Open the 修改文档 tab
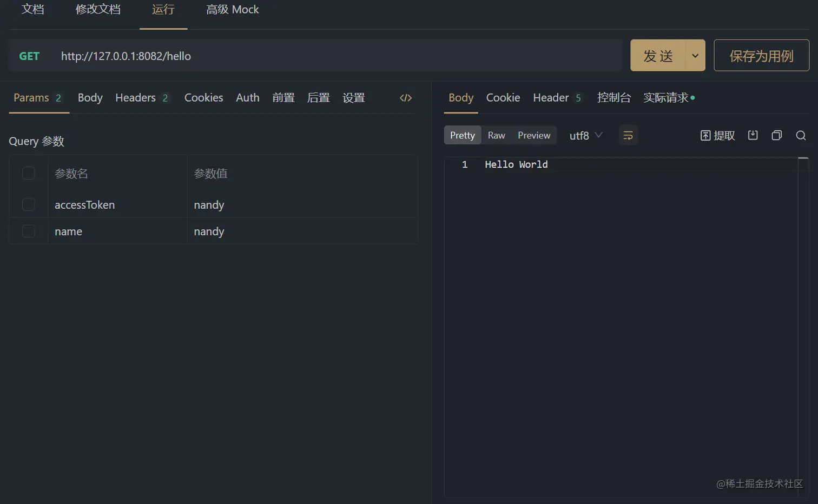 98,9
